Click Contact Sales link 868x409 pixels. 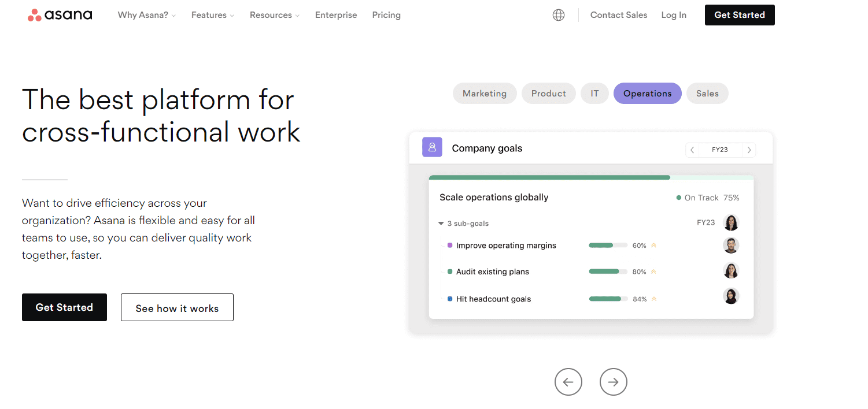pos(619,15)
